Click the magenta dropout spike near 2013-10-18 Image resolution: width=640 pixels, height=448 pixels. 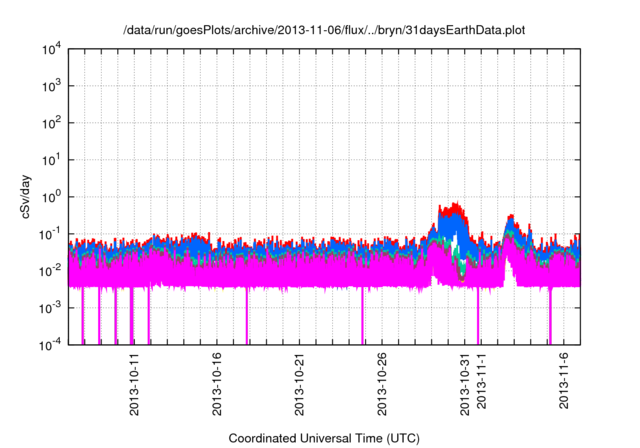(x=247, y=316)
